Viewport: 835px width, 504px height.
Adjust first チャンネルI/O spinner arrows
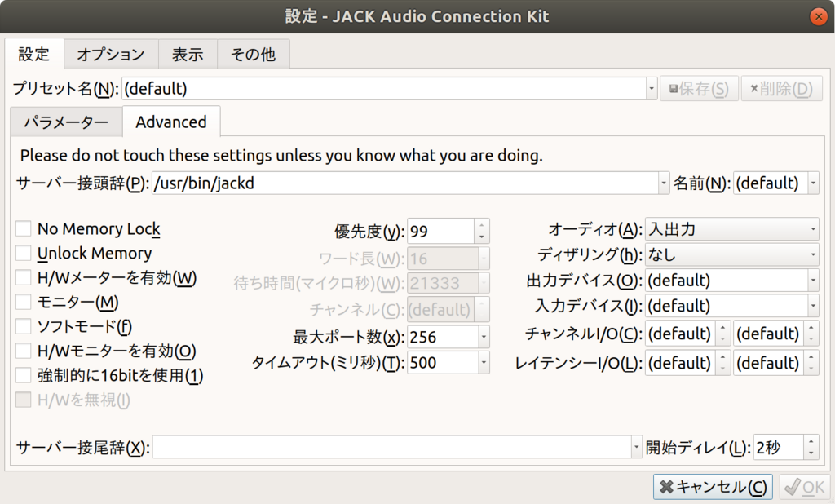(x=722, y=334)
